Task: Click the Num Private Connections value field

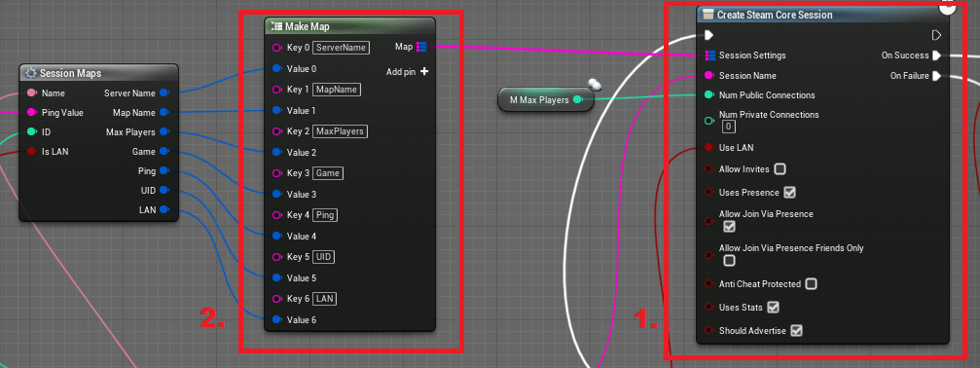Action: [729, 127]
